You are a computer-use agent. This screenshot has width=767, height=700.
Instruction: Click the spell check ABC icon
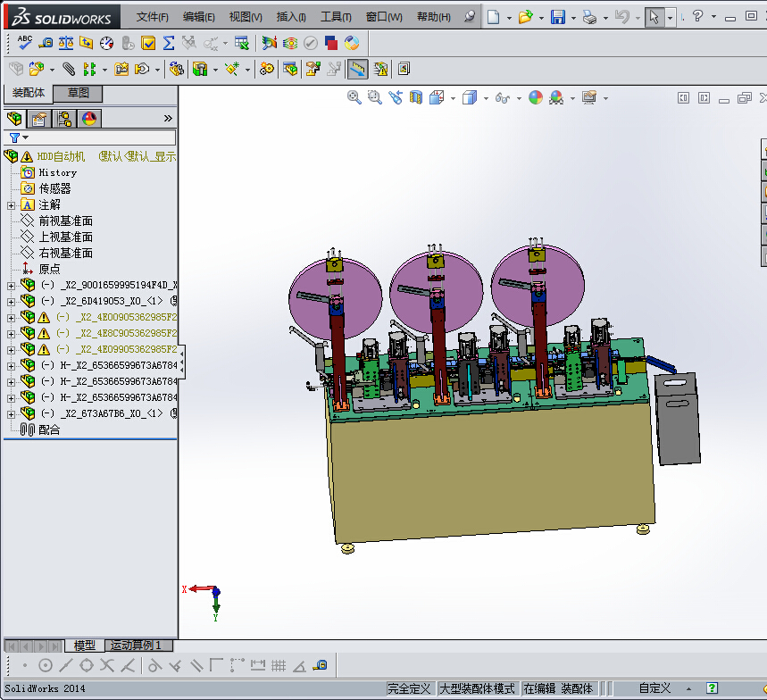(25, 42)
